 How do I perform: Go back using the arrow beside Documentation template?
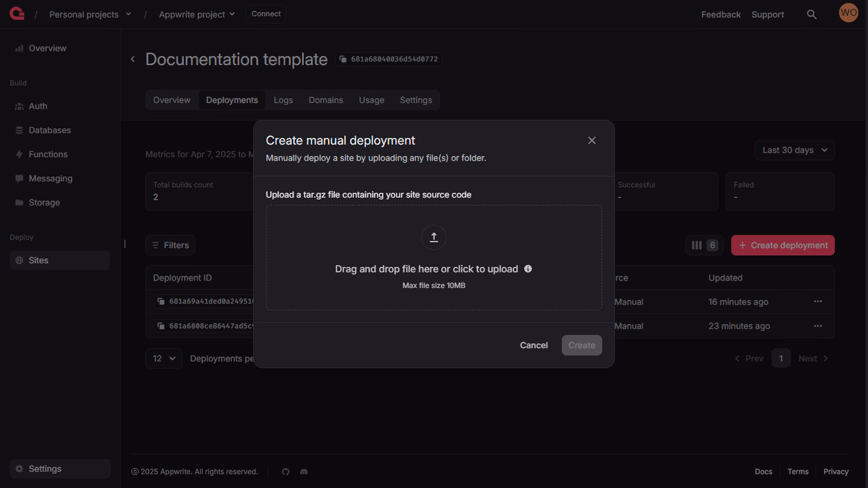tap(133, 60)
